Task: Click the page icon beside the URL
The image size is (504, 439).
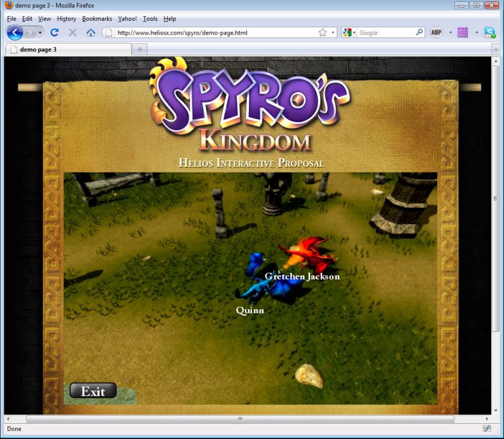Action: click(109, 33)
